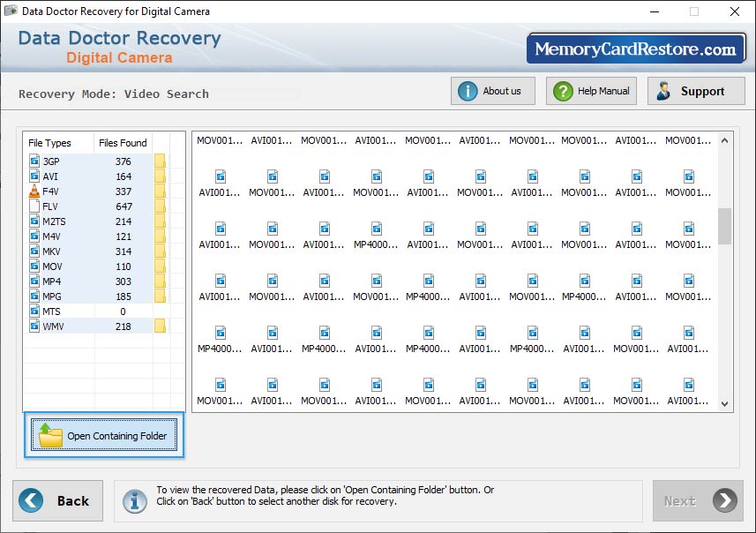Click the file list scrollbar thumb

click(724, 226)
